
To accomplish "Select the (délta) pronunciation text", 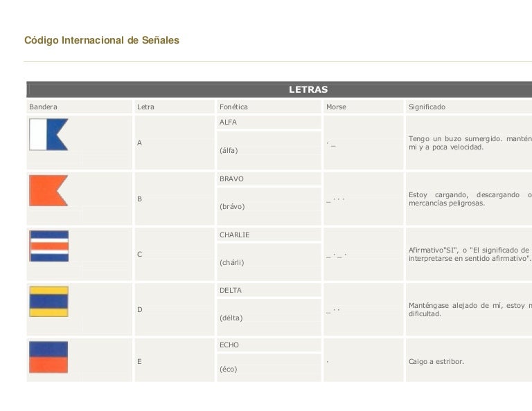I will pyautogui.click(x=231, y=318).
